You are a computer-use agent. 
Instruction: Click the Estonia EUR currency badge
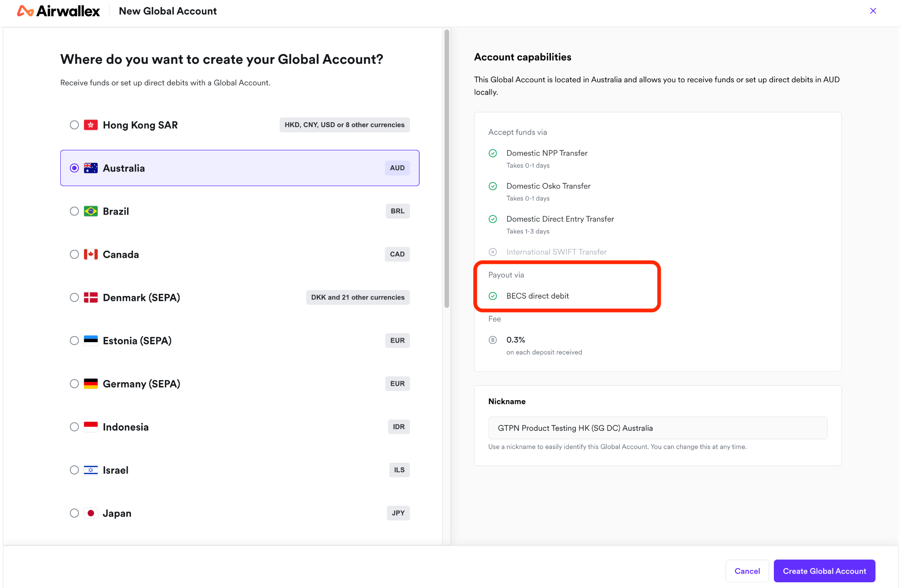point(397,340)
